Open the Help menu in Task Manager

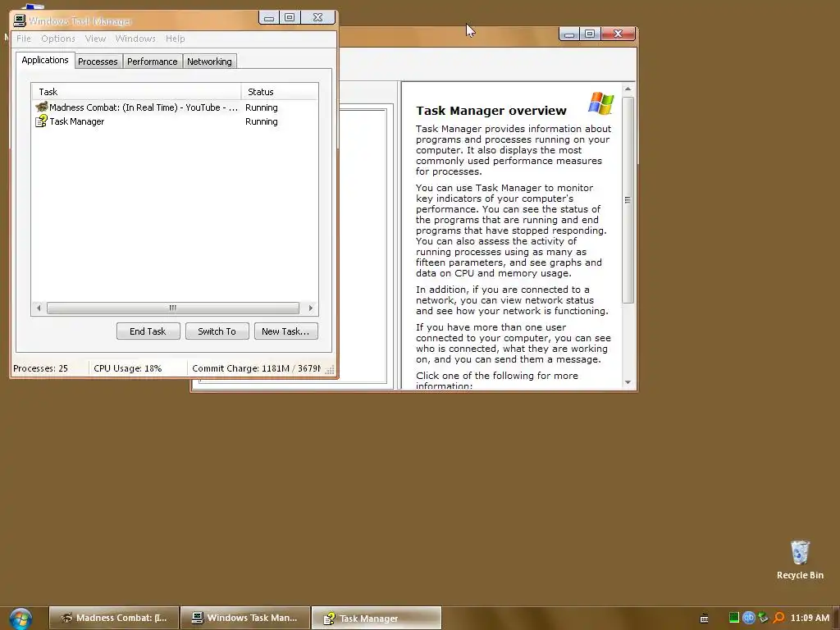176,39
